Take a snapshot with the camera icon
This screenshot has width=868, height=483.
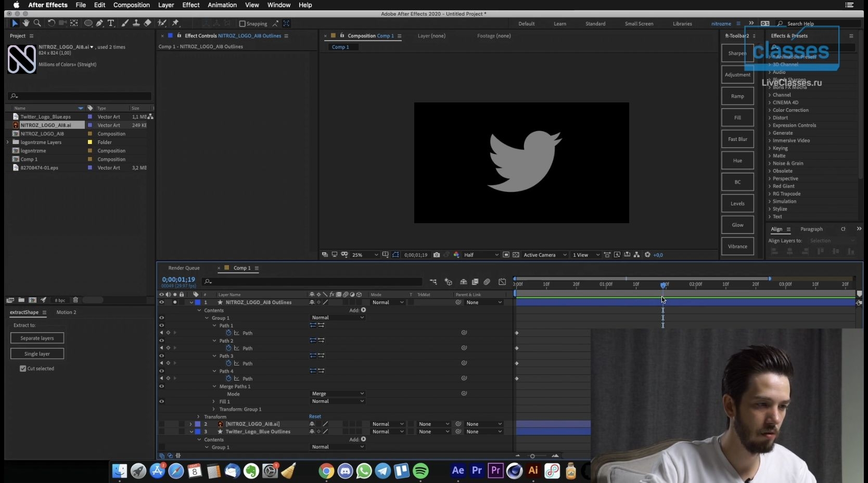coord(437,255)
